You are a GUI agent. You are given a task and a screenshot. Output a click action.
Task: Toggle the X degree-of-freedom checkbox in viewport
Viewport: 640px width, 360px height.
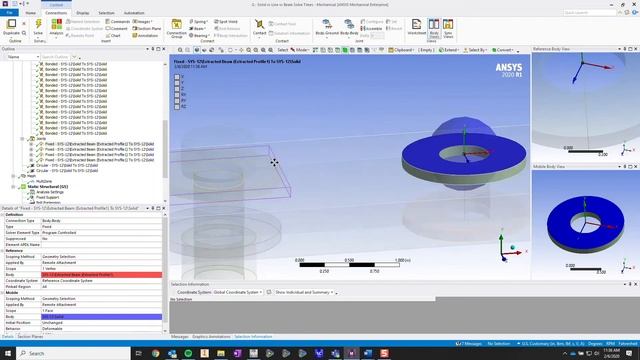pos(177,77)
